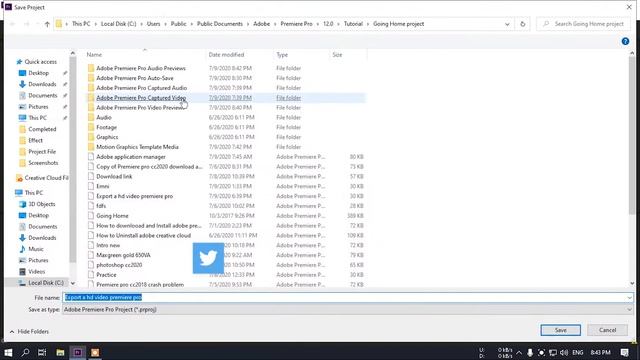Click the Footage folder icon

point(91,127)
